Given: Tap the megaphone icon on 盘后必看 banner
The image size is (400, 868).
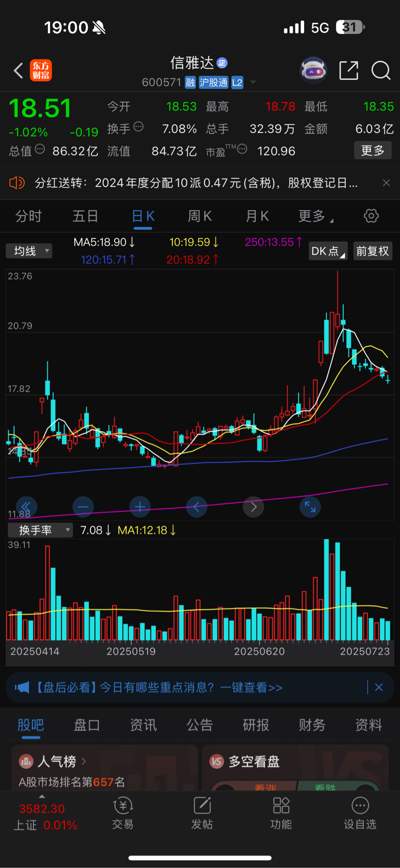Looking at the screenshot, I should (x=22, y=688).
